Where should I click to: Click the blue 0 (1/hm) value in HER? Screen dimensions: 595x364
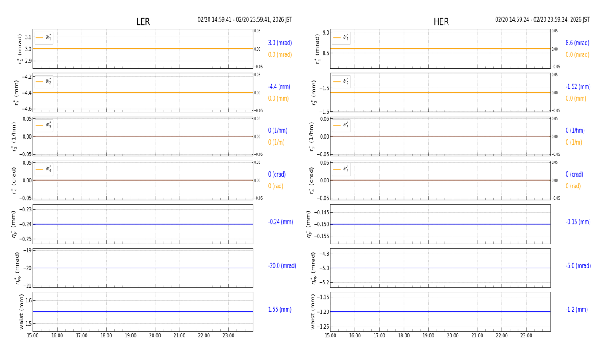pyautogui.click(x=575, y=131)
